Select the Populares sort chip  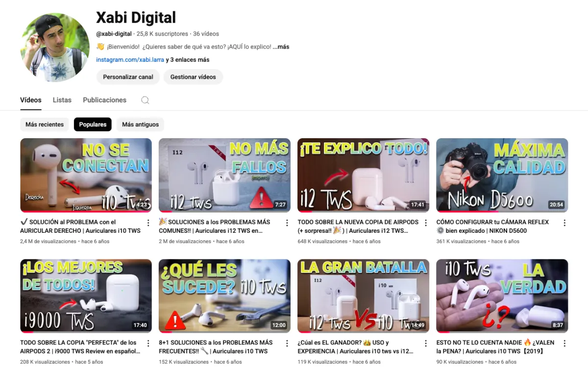tap(93, 124)
